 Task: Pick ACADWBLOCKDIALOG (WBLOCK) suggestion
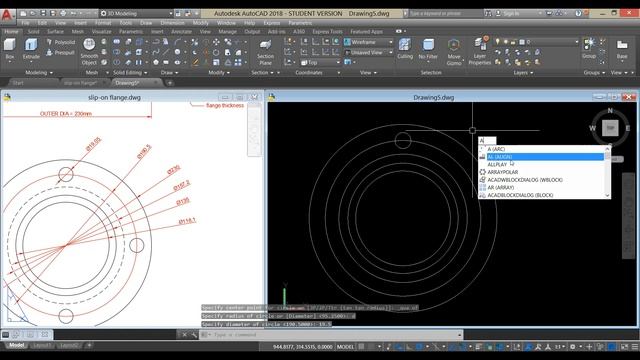tap(541, 180)
